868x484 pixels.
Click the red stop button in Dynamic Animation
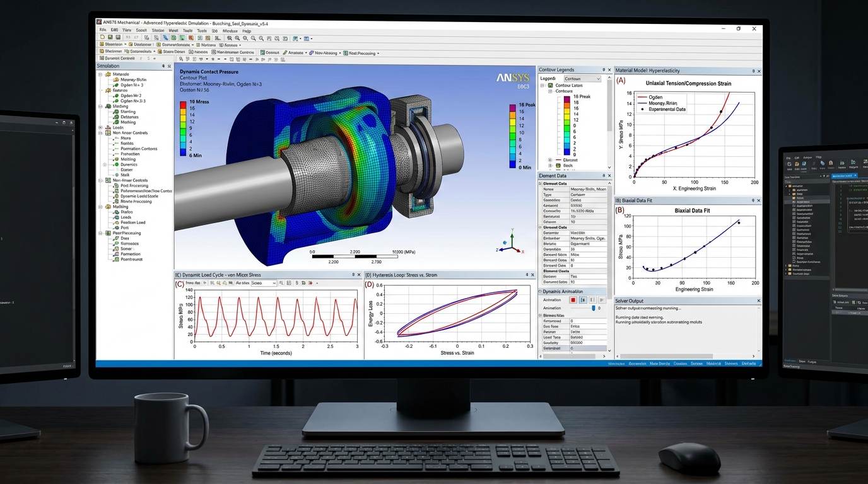573,300
